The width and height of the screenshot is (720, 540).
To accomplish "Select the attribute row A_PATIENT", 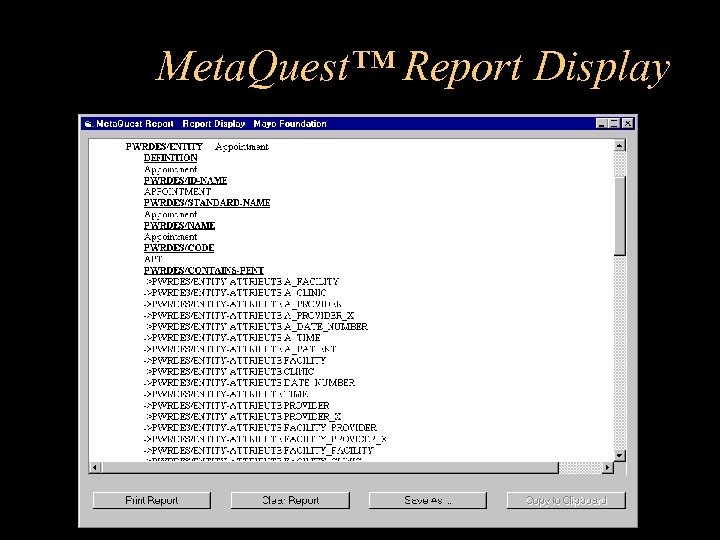I will click(x=240, y=349).
